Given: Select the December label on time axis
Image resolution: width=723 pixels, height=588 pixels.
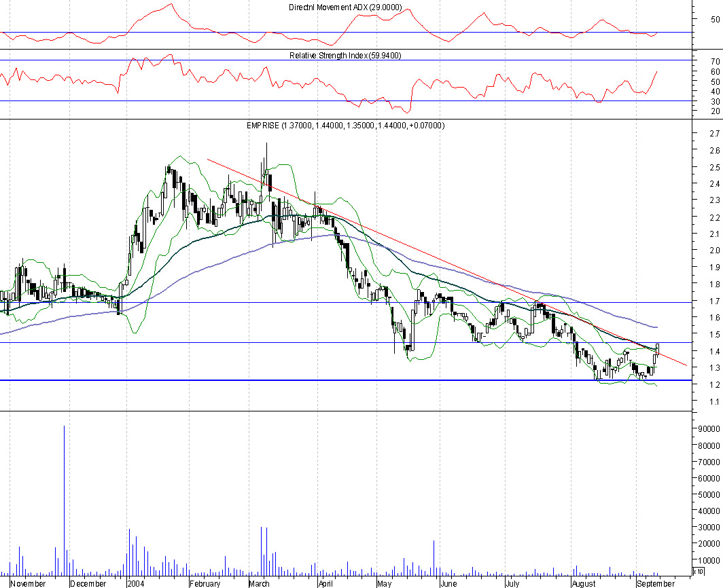Looking at the screenshot, I should tap(88, 583).
